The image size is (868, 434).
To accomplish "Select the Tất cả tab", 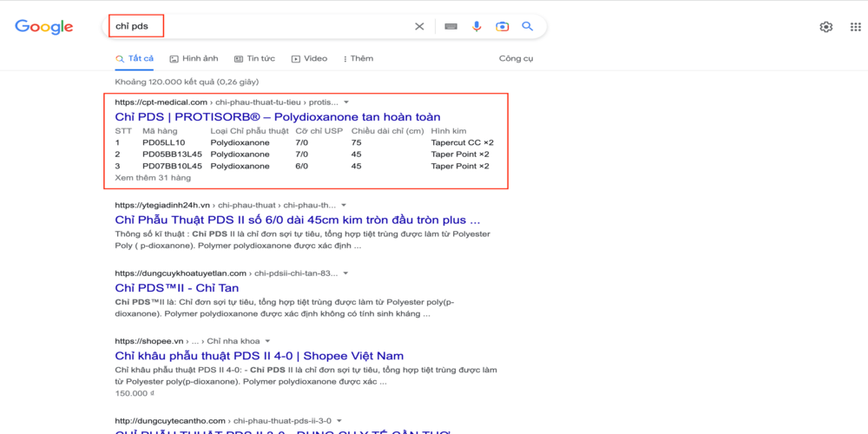I will tap(135, 59).
